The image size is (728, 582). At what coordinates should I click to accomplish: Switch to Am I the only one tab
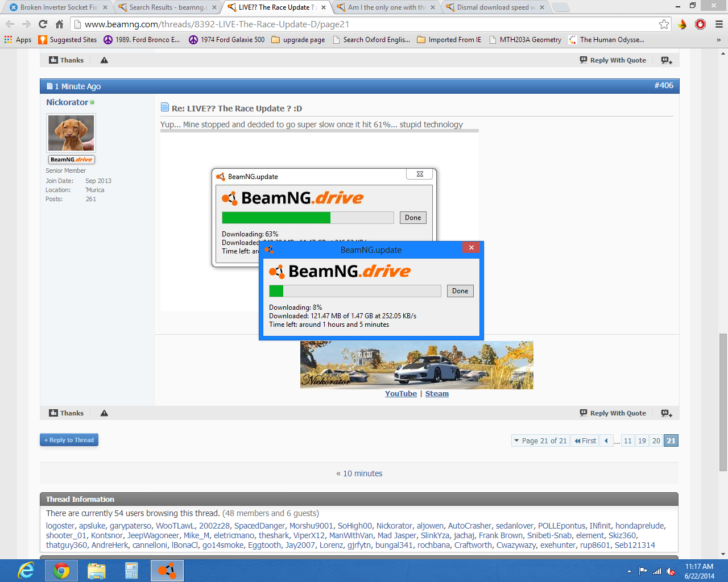(387, 7)
